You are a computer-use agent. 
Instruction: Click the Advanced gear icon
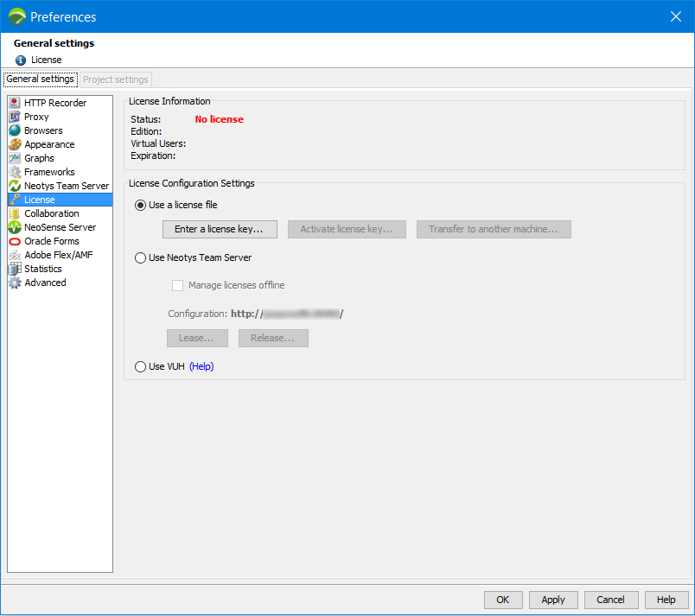[15, 283]
